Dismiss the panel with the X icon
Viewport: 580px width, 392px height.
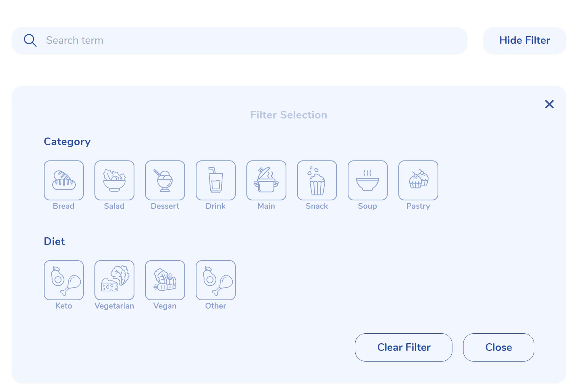pyautogui.click(x=549, y=104)
